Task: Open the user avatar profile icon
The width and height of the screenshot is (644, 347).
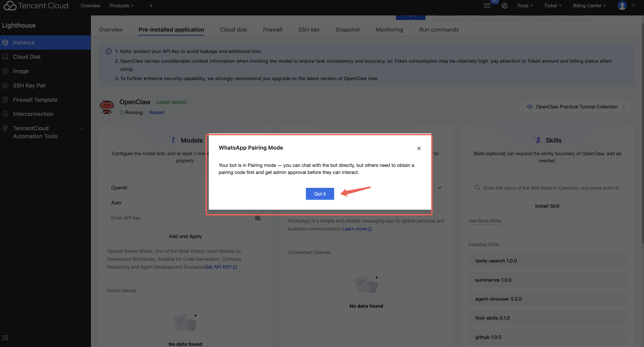Action: 622,6
